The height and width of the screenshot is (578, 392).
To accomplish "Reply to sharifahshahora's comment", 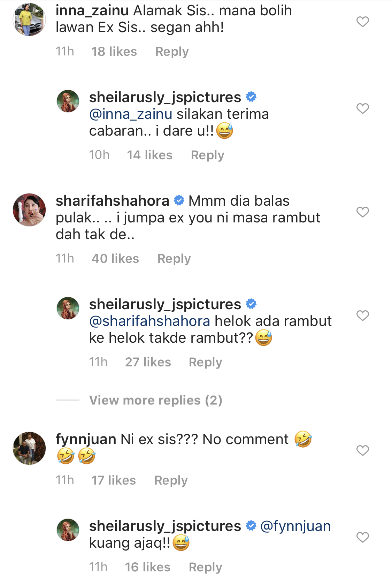I will [x=174, y=259].
